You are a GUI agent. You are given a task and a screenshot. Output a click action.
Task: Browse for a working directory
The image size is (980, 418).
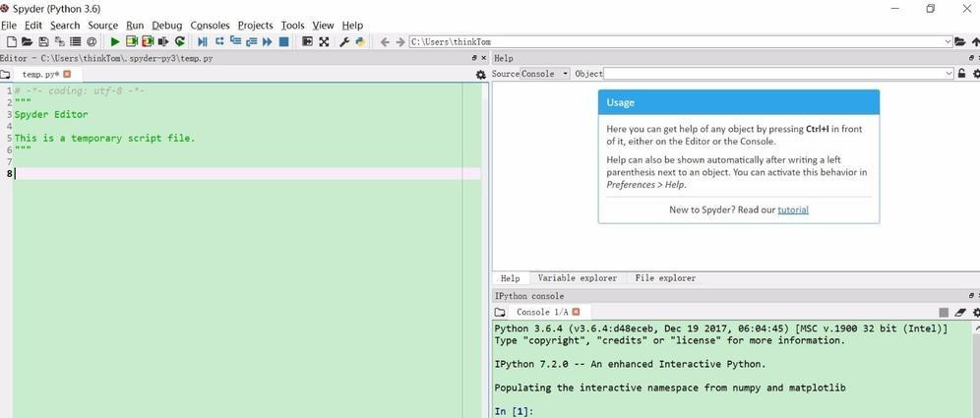pos(960,42)
